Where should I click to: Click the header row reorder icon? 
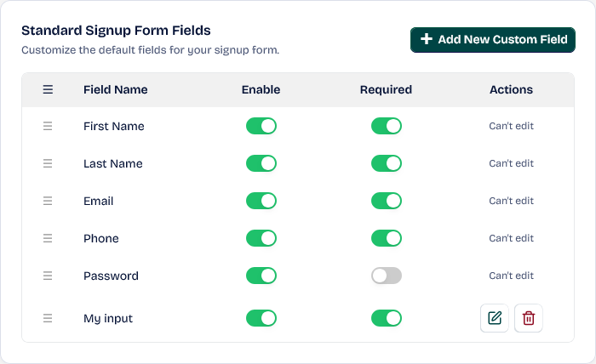[48, 89]
